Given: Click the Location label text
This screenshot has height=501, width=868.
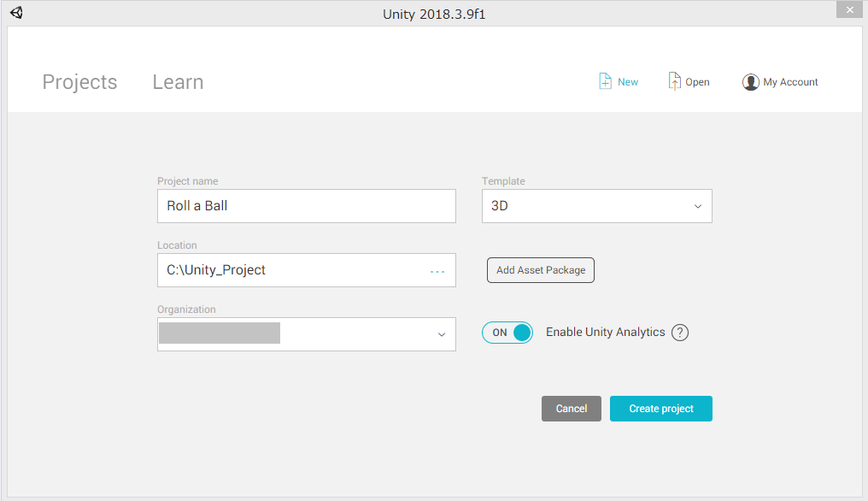Looking at the screenshot, I should [x=177, y=245].
